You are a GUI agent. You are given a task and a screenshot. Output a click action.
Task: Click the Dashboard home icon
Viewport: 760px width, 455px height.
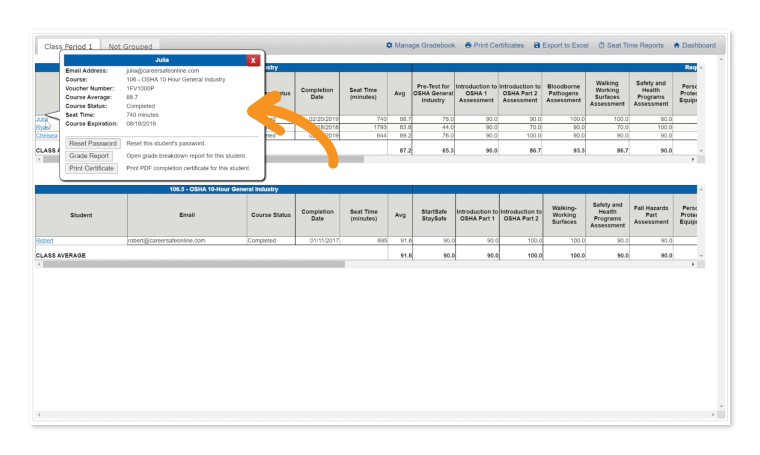677,45
